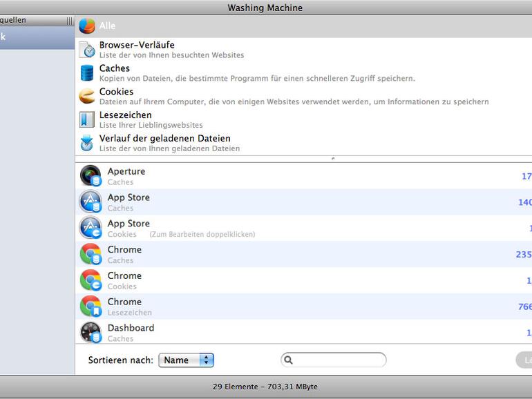The image size is (532, 399).
Task: Click the Chrome Caches size value 235
Action: point(524,254)
